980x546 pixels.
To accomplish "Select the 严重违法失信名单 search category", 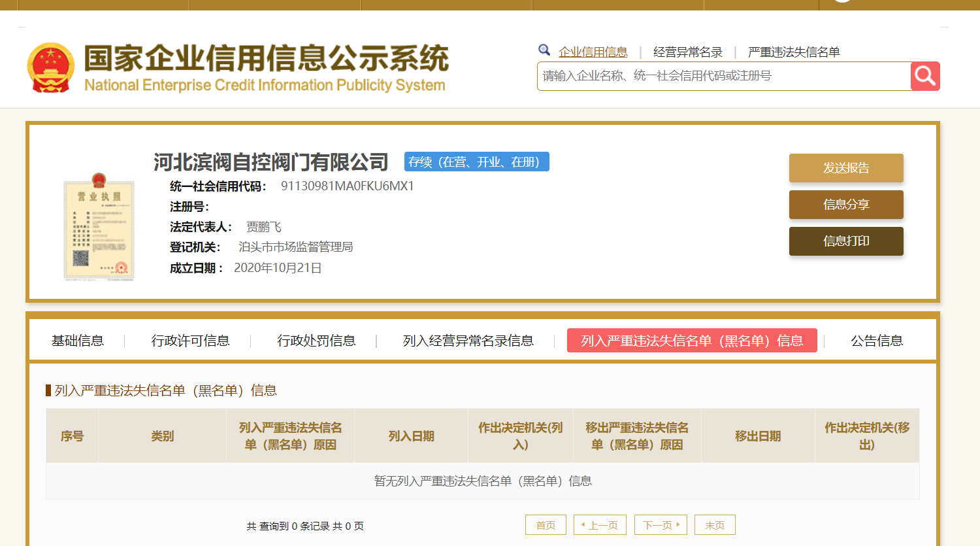I will pyautogui.click(x=793, y=52).
